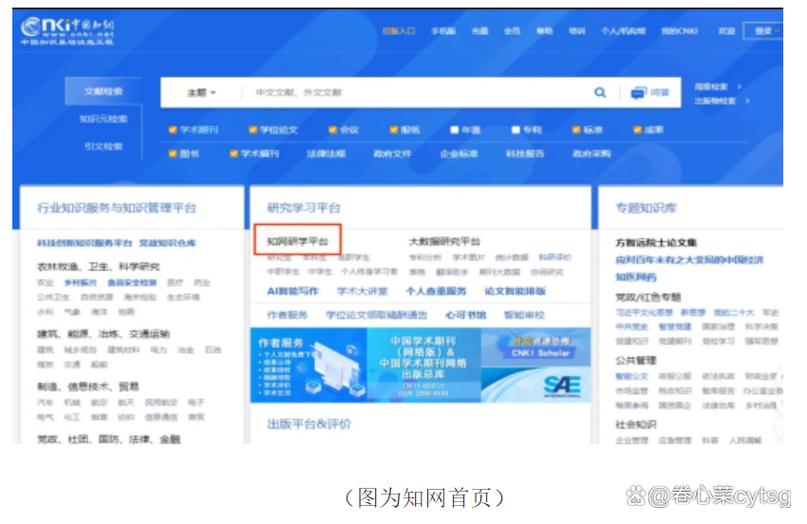
Task: Open the 问答 chat bubble icon
Action: (638, 93)
